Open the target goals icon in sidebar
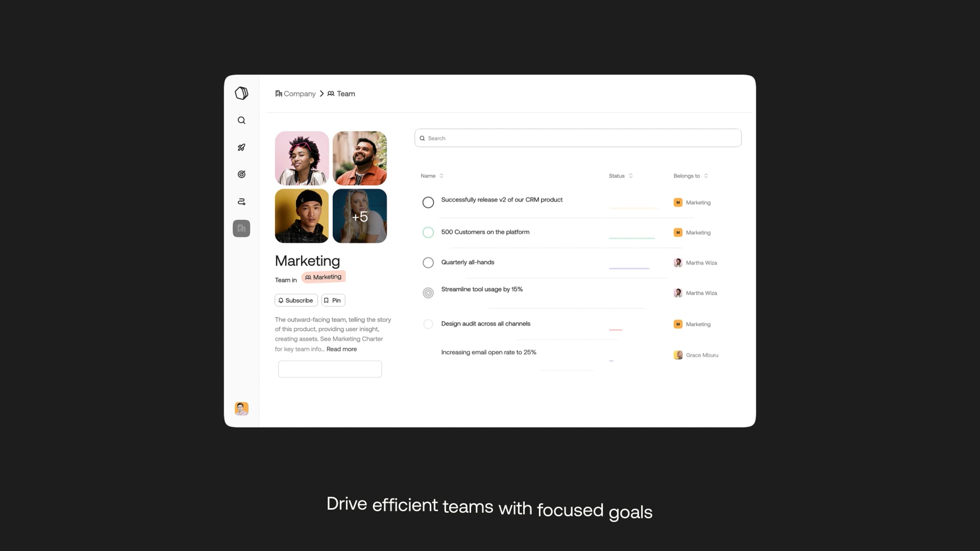This screenshot has height=551, width=980. pyautogui.click(x=241, y=174)
